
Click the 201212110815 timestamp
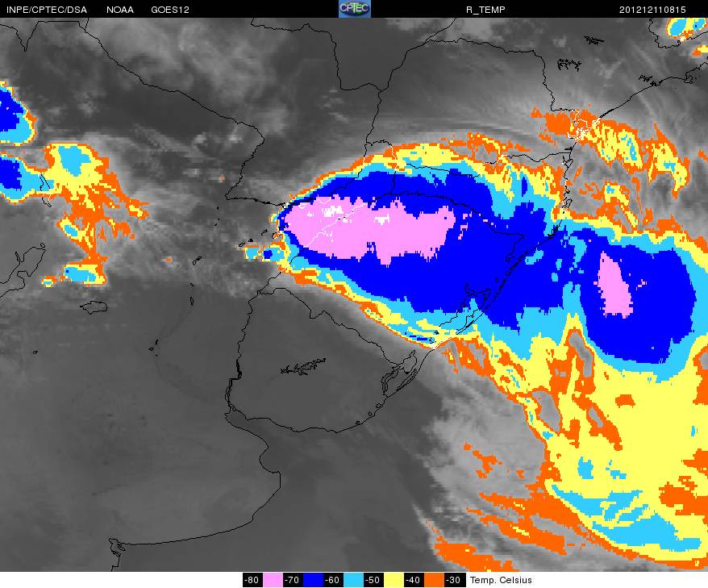point(652,10)
